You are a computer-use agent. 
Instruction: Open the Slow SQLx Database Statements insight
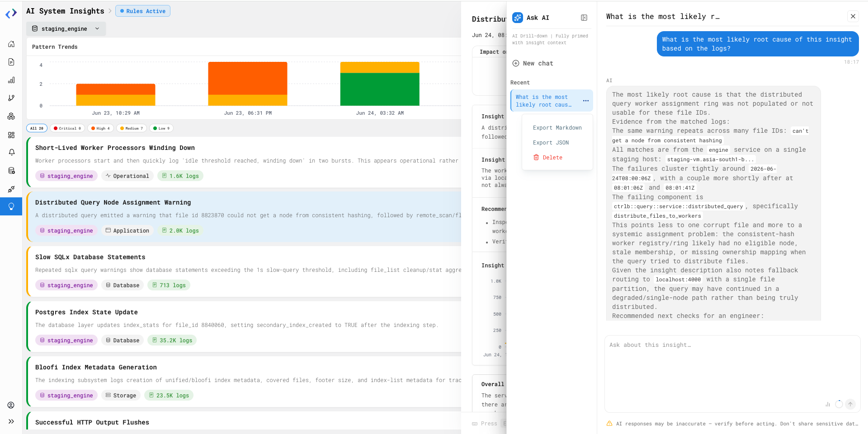tap(244, 271)
